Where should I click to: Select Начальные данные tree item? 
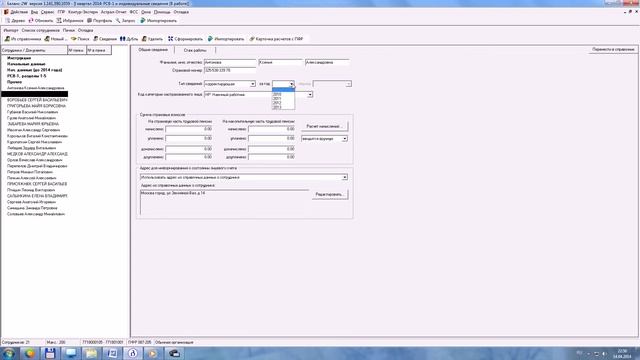pos(26,64)
